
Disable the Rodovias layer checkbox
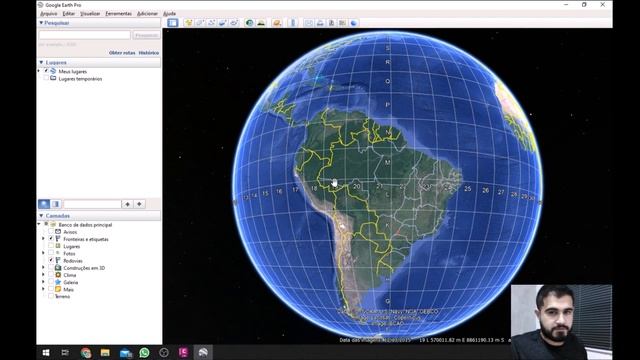click(51, 260)
